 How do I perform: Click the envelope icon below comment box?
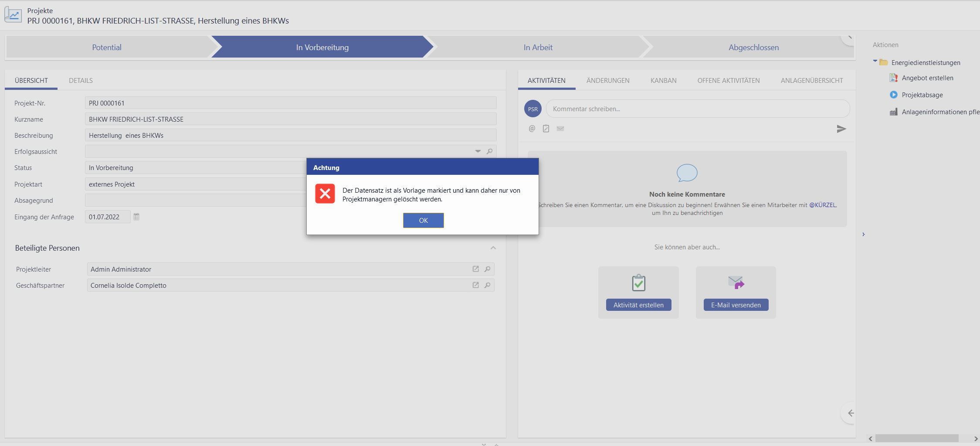pyautogui.click(x=560, y=129)
